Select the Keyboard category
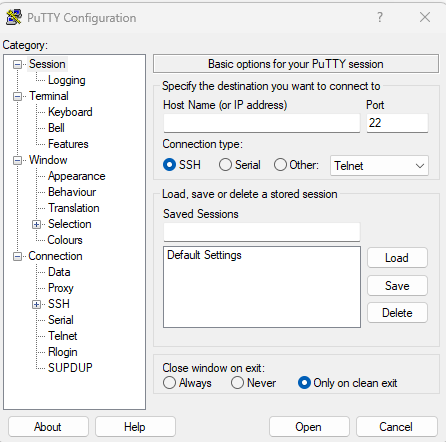446x442 pixels. click(70, 112)
